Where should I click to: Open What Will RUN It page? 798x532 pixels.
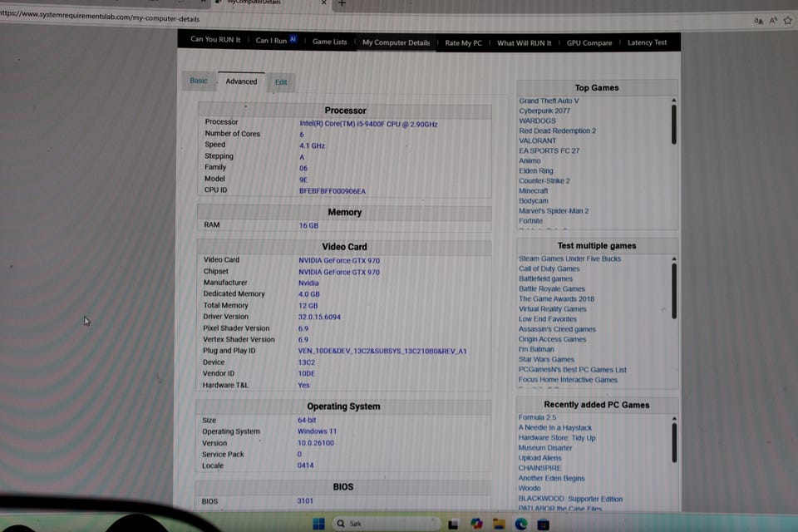click(x=524, y=42)
